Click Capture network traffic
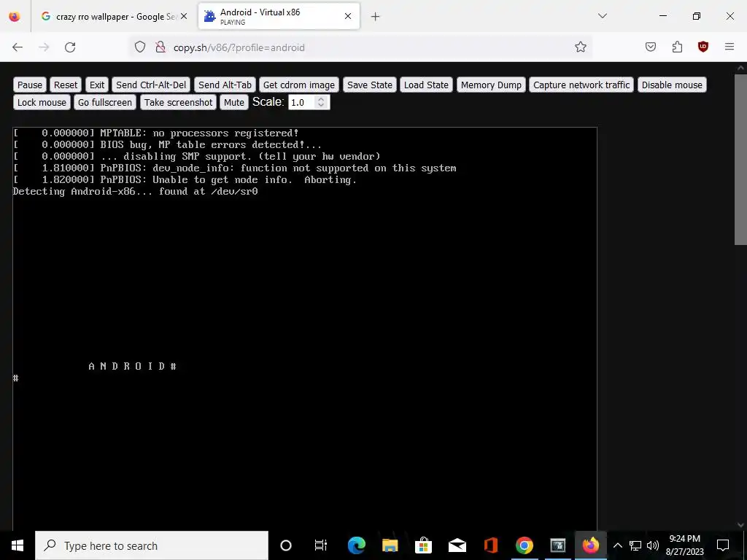 (581, 85)
